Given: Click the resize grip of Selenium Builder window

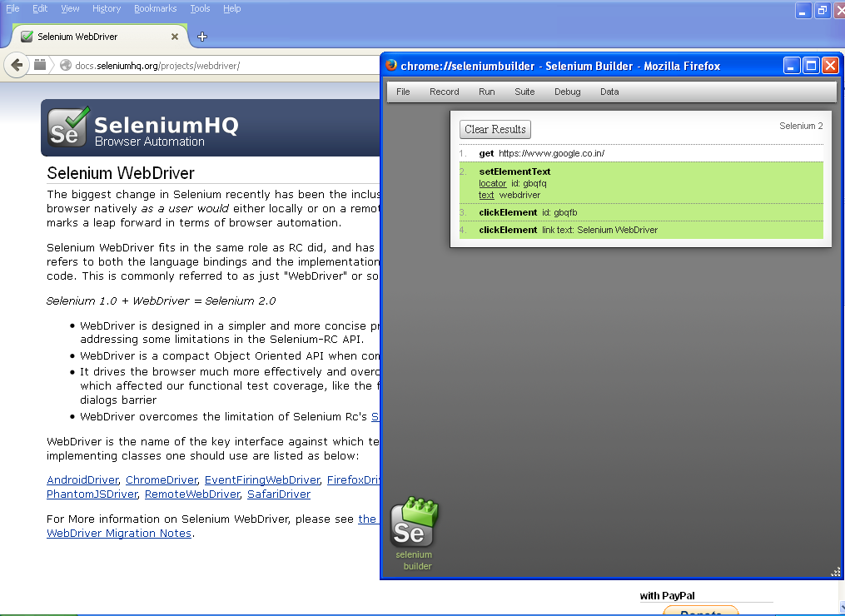Looking at the screenshot, I should click(x=835, y=572).
